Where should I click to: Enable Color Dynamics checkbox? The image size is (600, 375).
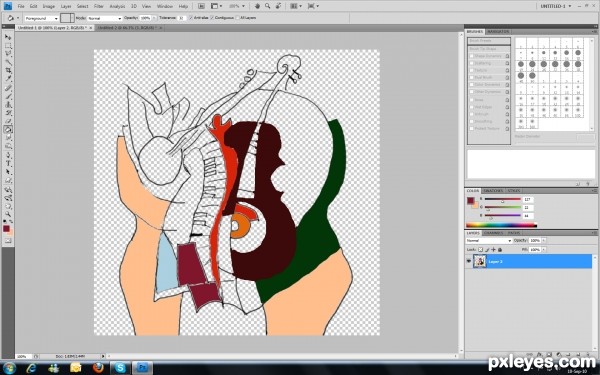click(x=472, y=85)
